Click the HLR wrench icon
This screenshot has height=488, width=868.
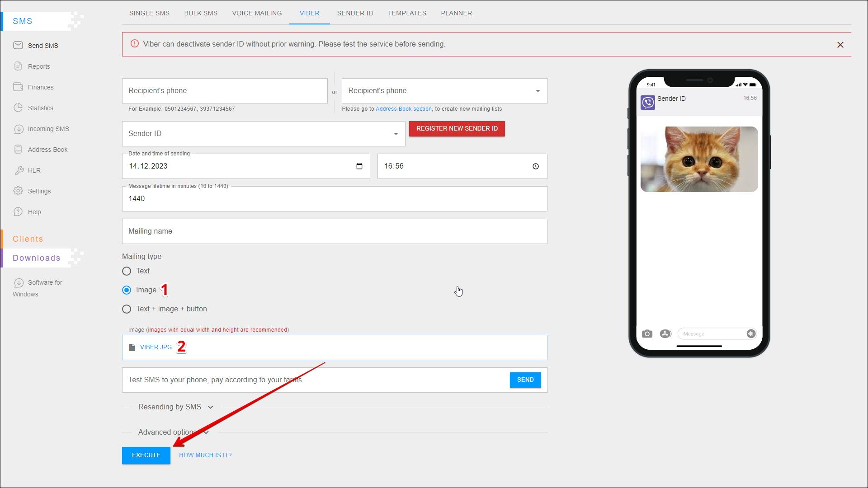[19, 170]
